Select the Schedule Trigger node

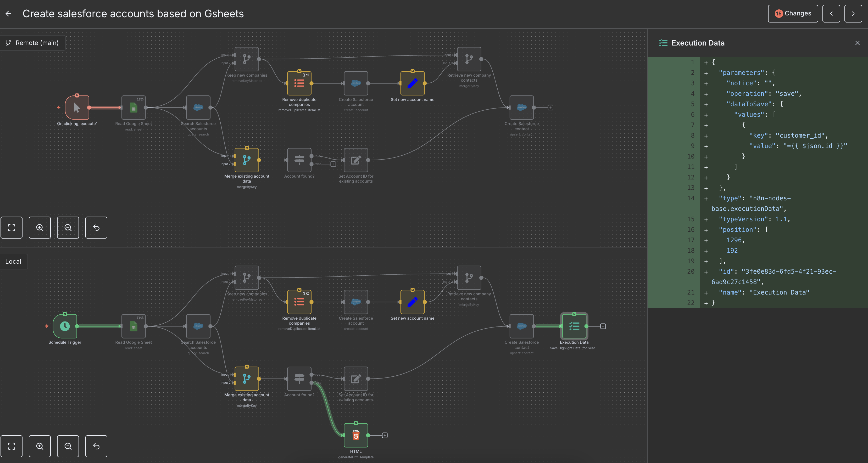pyautogui.click(x=64, y=326)
